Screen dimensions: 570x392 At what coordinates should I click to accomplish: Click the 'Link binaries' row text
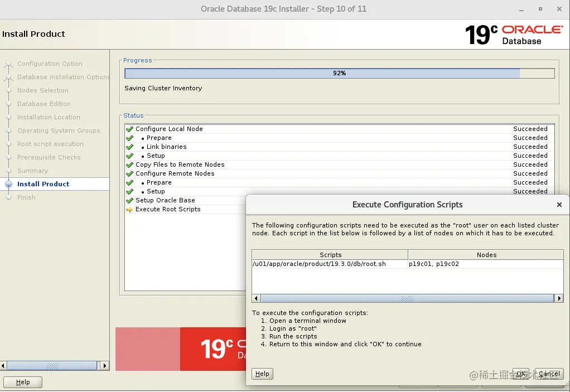167,147
